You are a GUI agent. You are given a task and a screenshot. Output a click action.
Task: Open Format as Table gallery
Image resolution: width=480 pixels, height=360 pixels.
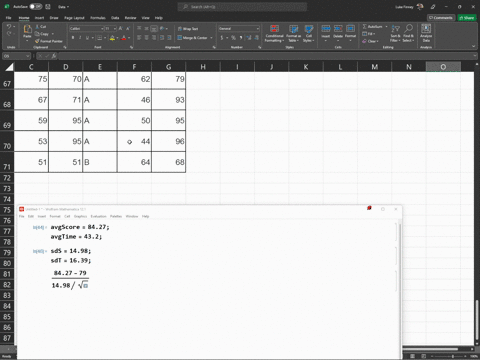click(x=293, y=34)
